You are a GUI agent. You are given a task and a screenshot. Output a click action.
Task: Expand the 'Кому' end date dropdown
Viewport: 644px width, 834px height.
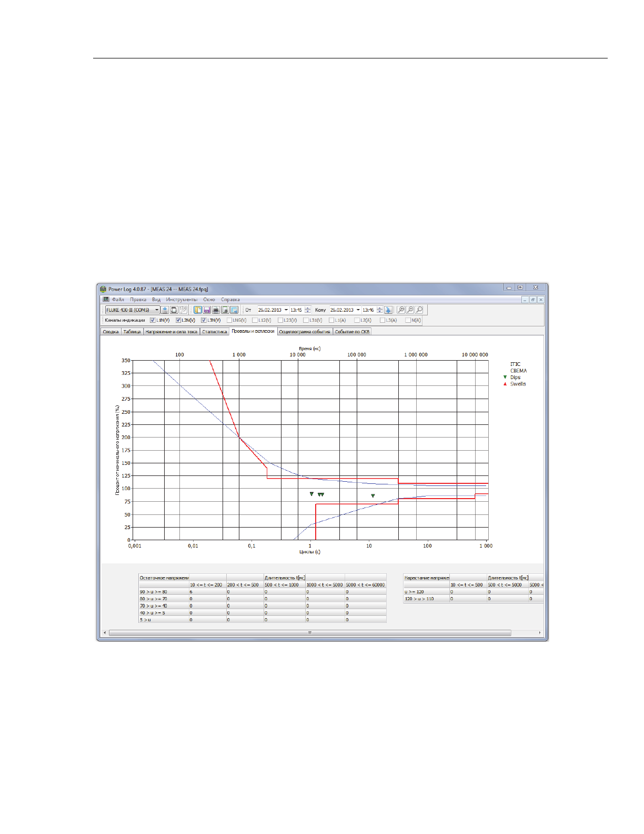pyautogui.click(x=358, y=310)
